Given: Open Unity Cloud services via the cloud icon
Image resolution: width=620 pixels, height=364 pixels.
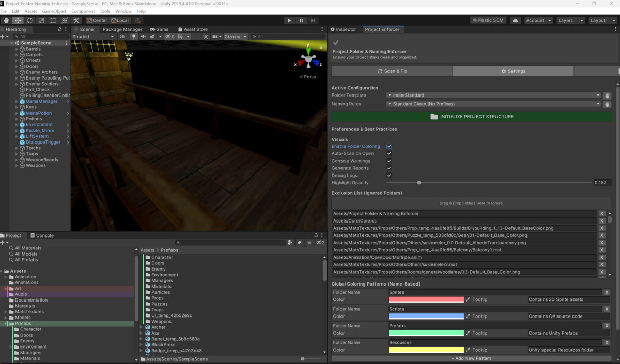Looking at the screenshot, I should (x=515, y=20).
